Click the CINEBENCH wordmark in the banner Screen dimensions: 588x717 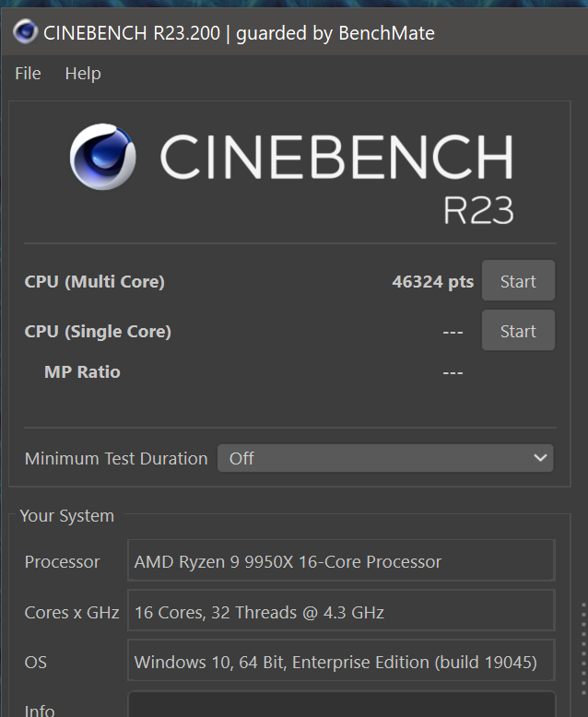[336, 158]
